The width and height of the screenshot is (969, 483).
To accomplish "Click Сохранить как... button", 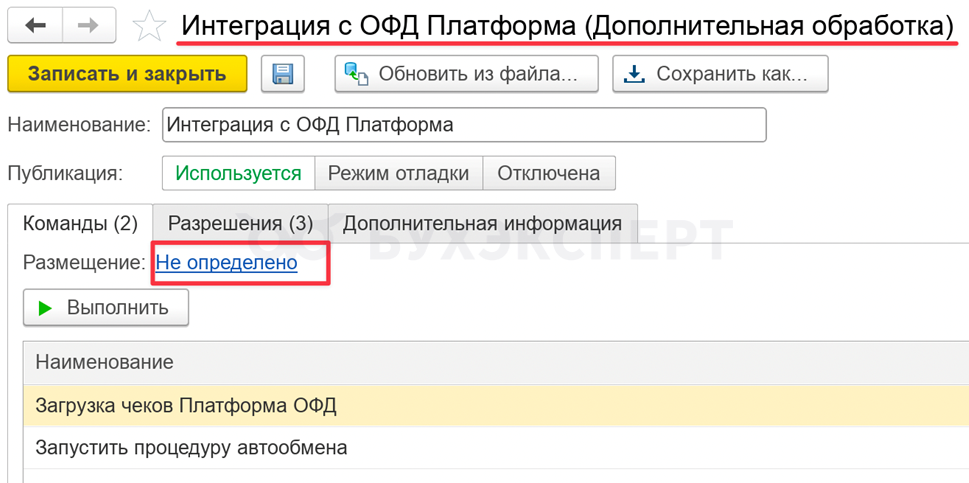I will [720, 74].
